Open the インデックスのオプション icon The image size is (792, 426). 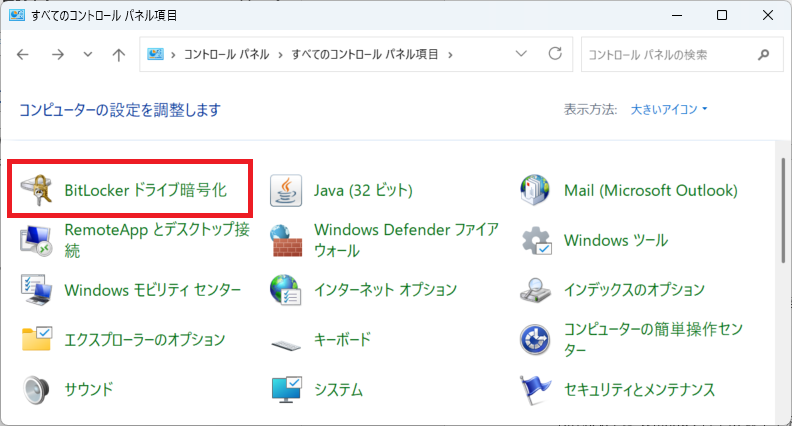click(535, 290)
